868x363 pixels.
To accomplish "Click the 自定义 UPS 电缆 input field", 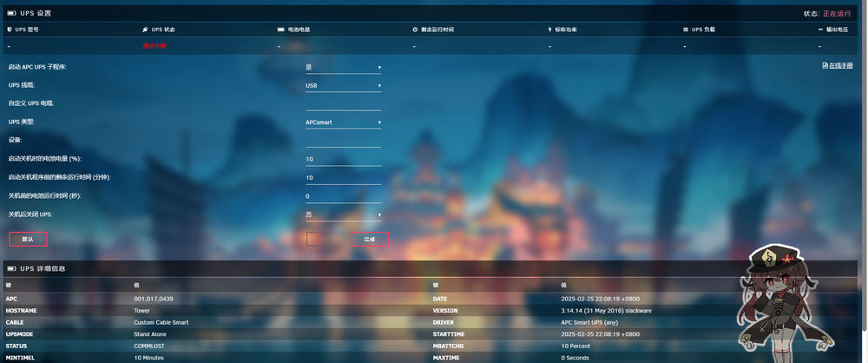I will click(x=343, y=104).
